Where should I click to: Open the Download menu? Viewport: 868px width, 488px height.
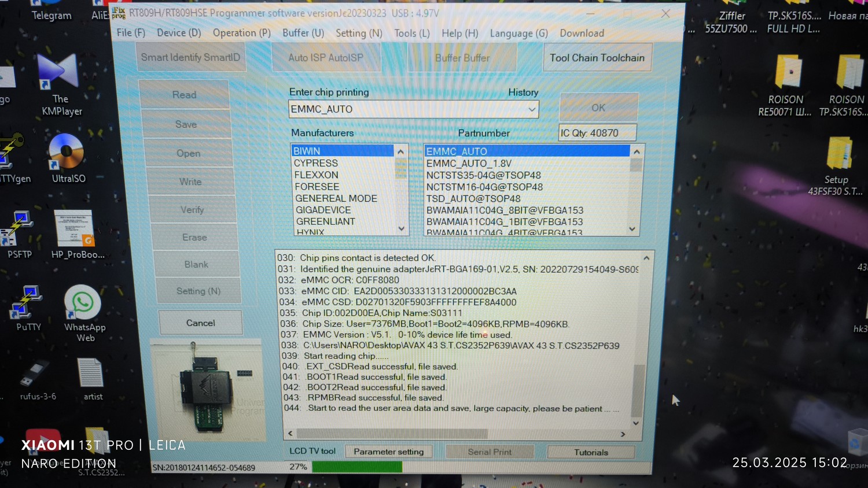point(582,33)
